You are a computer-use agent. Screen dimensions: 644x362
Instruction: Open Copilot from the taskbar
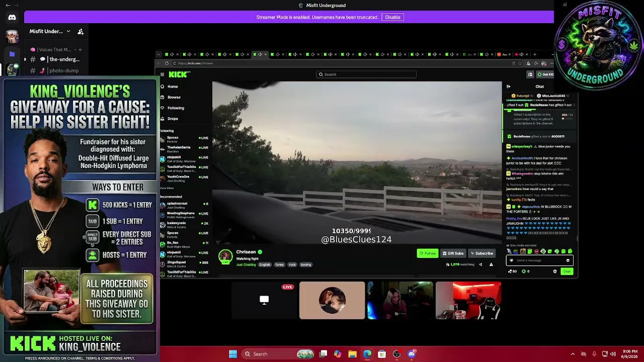pyautogui.click(x=338, y=354)
